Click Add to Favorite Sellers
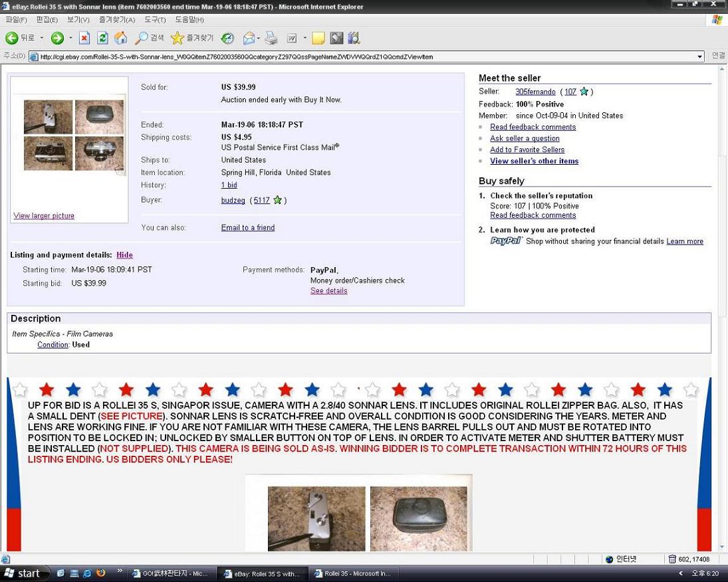728x582 pixels. [527, 149]
